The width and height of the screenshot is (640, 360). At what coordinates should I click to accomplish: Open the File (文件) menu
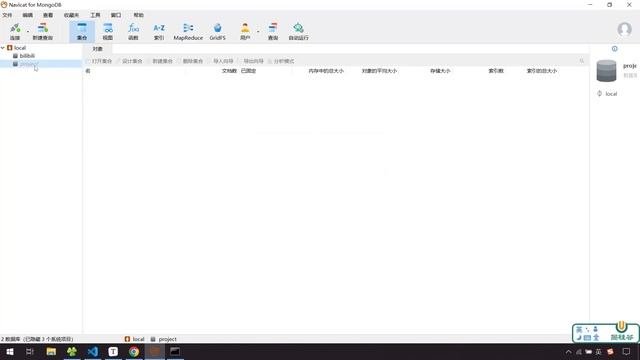pyautogui.click(x=7, y=15)
